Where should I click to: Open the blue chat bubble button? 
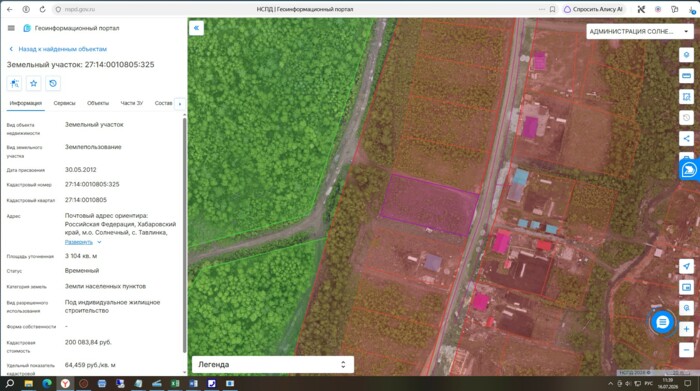tap(662, 322)
